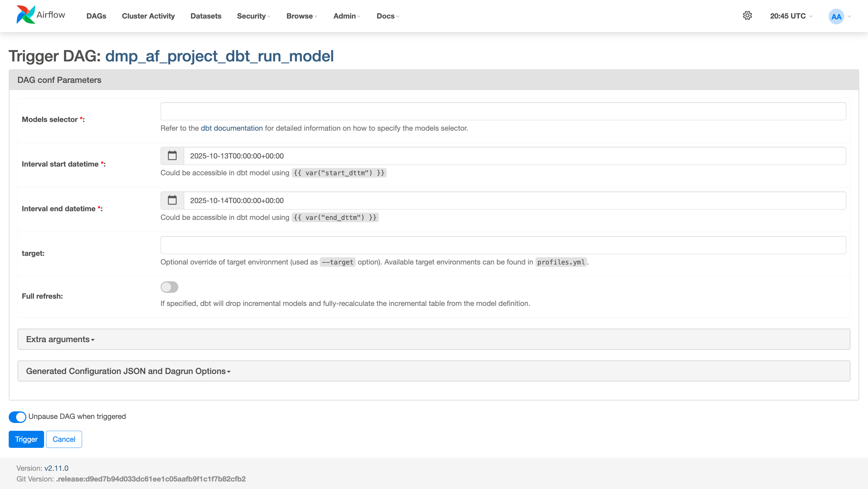
Task: Enable the Full refresh toggle
Action: pyautogui.click(x=169, y=287)
